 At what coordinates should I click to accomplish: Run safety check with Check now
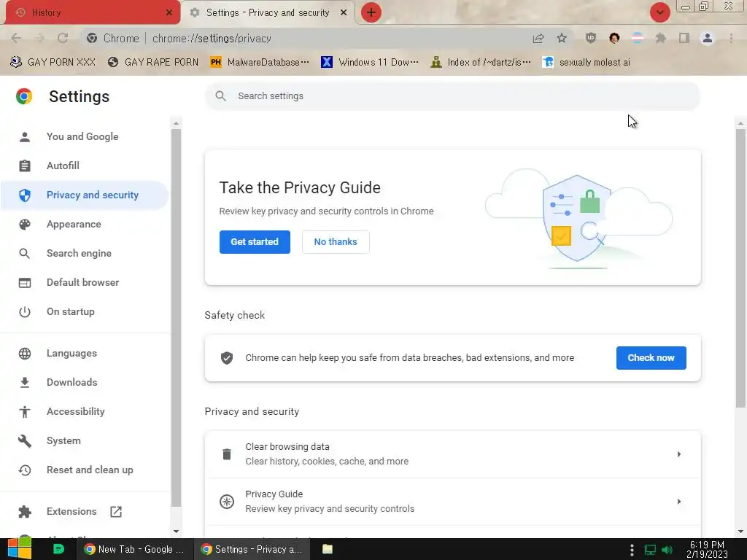tap(651, 357)
